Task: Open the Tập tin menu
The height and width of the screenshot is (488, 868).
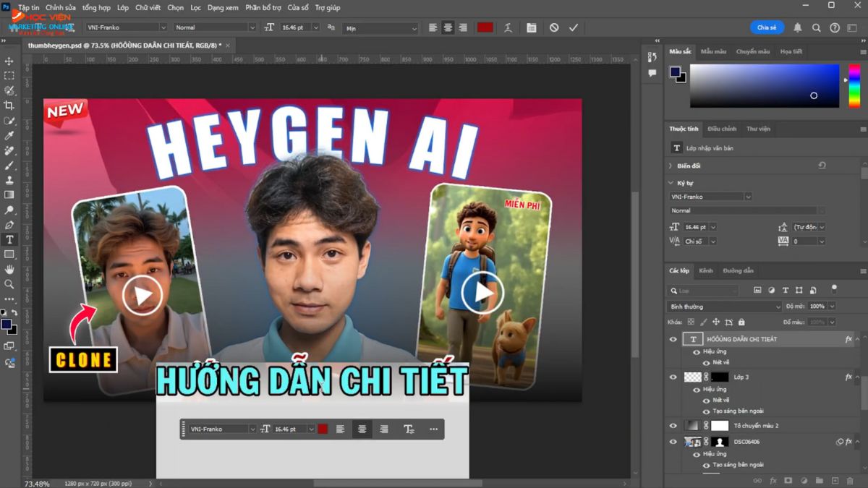Action: [29, 7]
